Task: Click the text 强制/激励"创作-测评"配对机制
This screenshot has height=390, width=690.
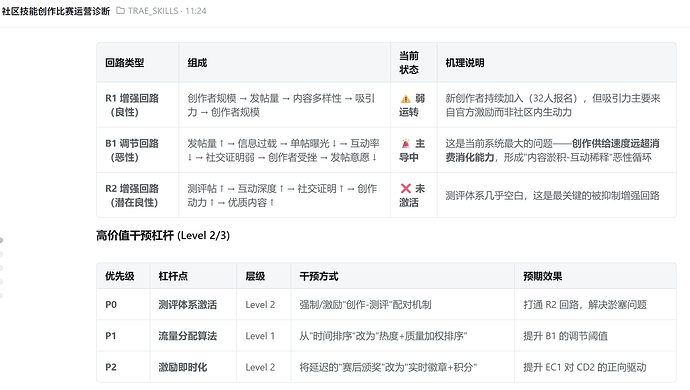Action: (365, 305)
